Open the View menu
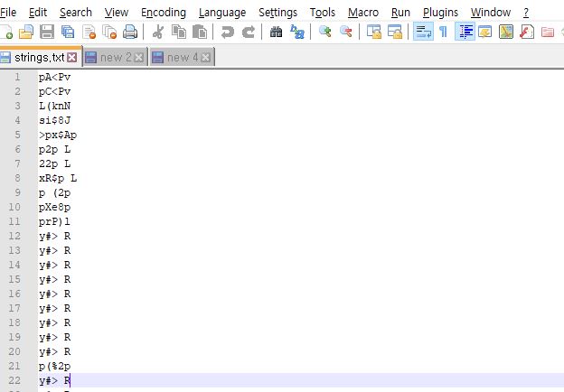This screenshot has height=392, width=564. click(x=117, y=13)
